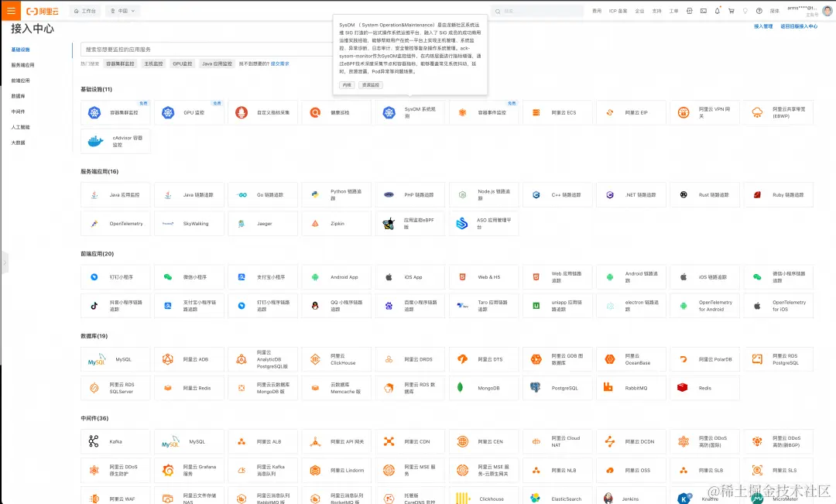Select 前端应用 in the left sidebar
The width and height of the screenshot is (836, 504).
tap(21, 81)
